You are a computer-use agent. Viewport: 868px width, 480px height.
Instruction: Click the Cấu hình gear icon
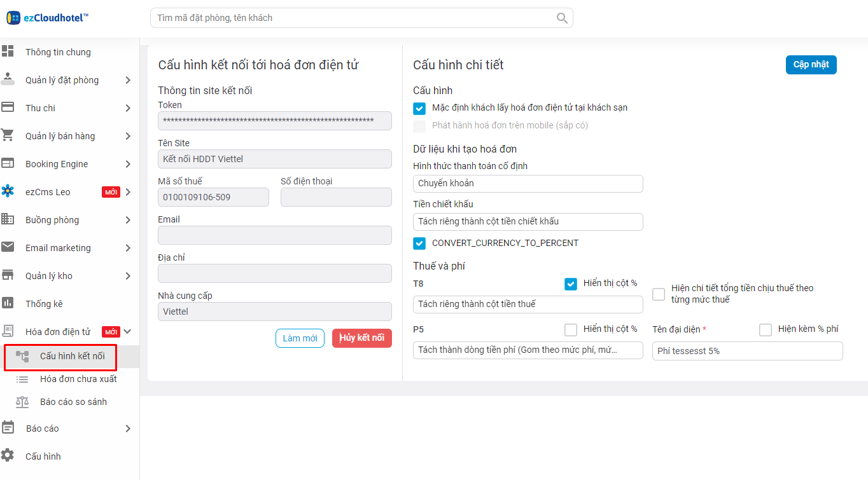point(8,456)
